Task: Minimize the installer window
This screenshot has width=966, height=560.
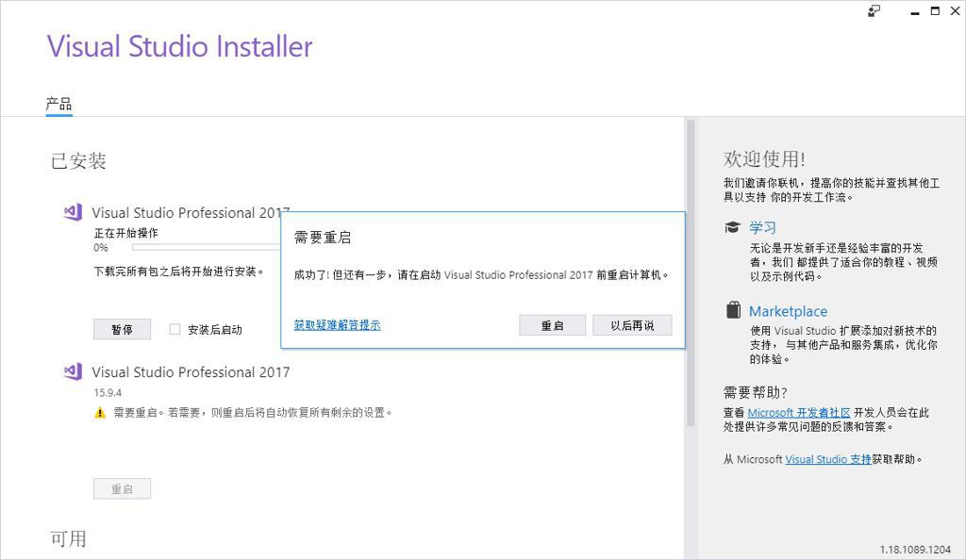Action: pyautogui.click(x=915, y=11)
